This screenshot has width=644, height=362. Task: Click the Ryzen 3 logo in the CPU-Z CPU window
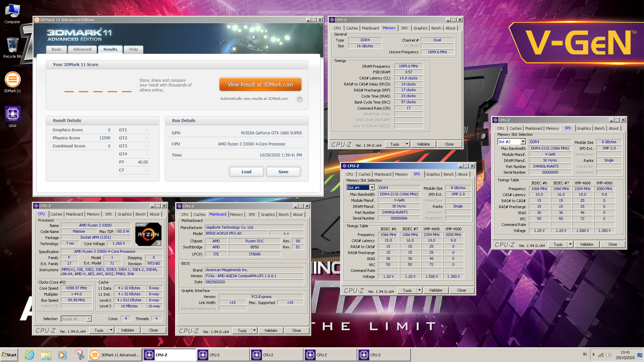pyautogui.click(x=148, y=234)
